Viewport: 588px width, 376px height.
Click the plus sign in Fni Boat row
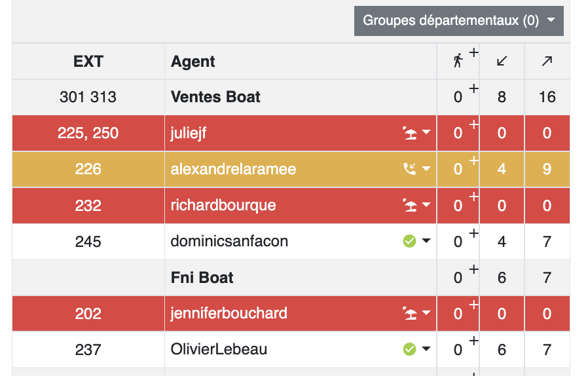(473, 269)
